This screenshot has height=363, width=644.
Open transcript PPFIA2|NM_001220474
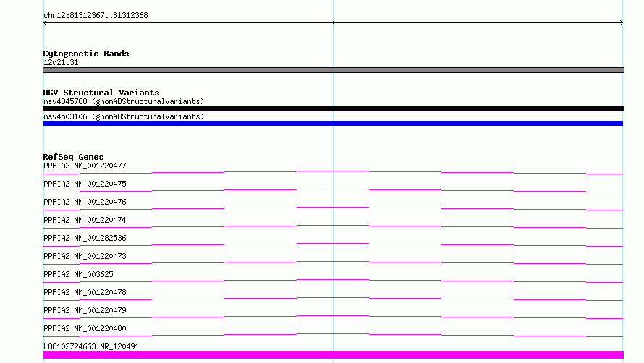click(85, 220)
